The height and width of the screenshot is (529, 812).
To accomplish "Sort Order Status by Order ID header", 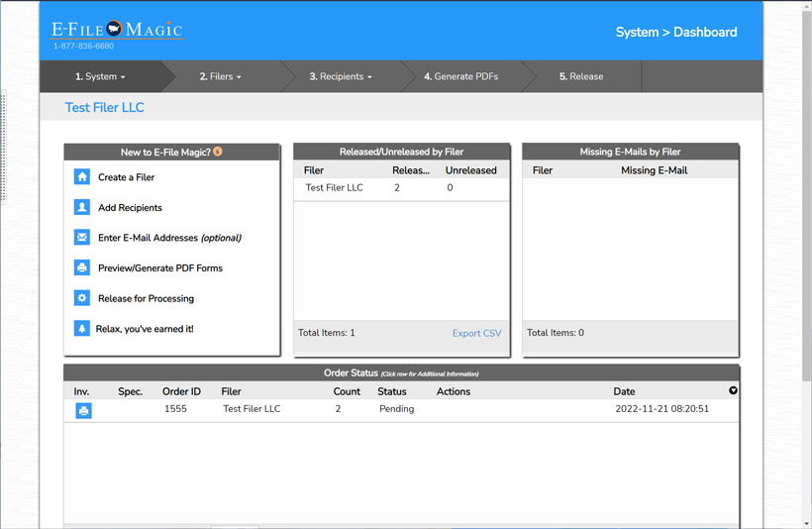I will click(181, 391).
